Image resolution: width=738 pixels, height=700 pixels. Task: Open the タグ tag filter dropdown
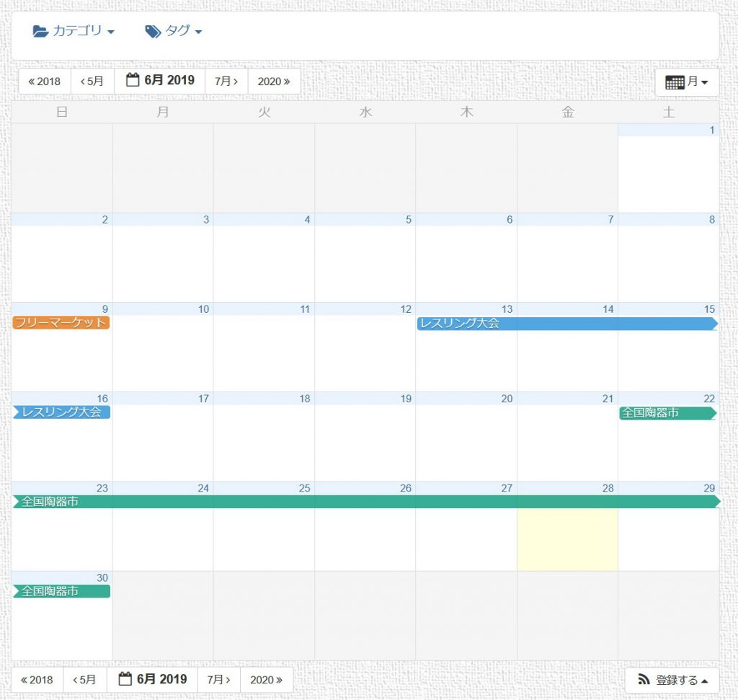(173, 31)
